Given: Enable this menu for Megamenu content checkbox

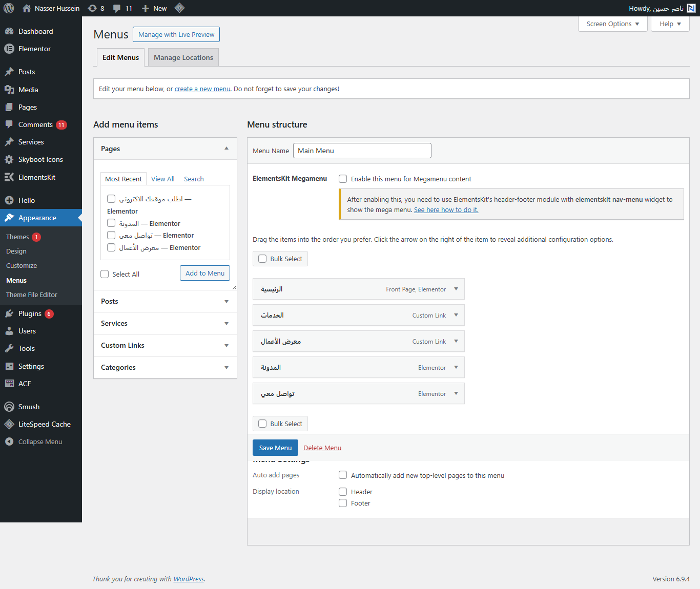Looking at the screenshot, I should [343, 179].
